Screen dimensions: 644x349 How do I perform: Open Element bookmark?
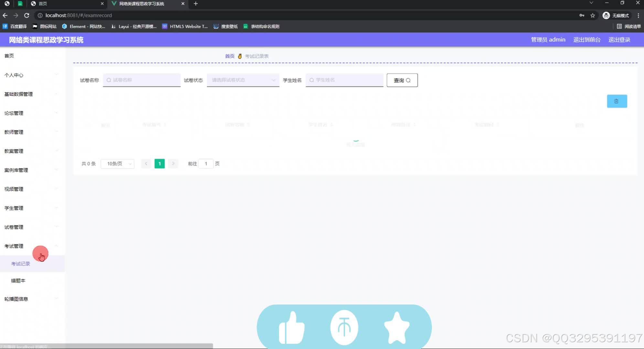[x=84, y=26]
